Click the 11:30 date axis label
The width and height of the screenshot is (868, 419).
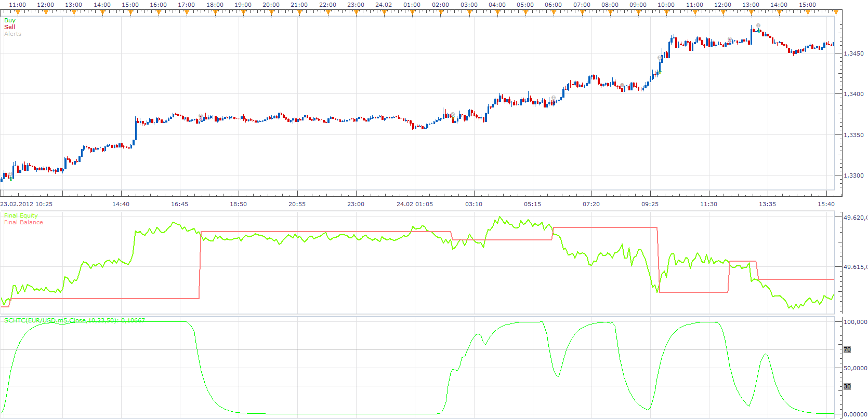point(708,204)
